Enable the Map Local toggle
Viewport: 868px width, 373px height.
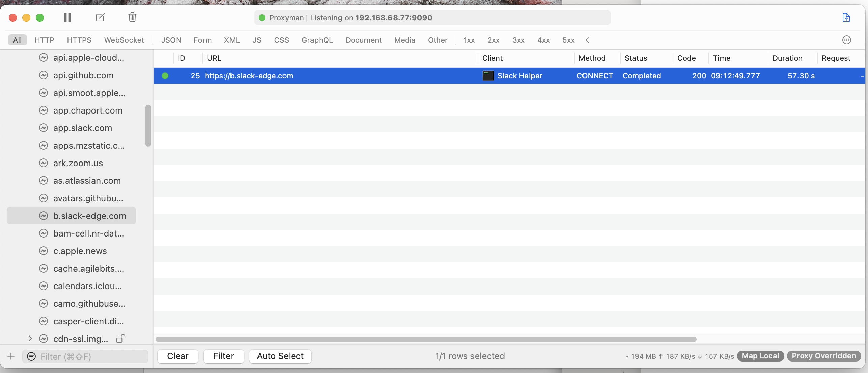(x=760, y=356)
